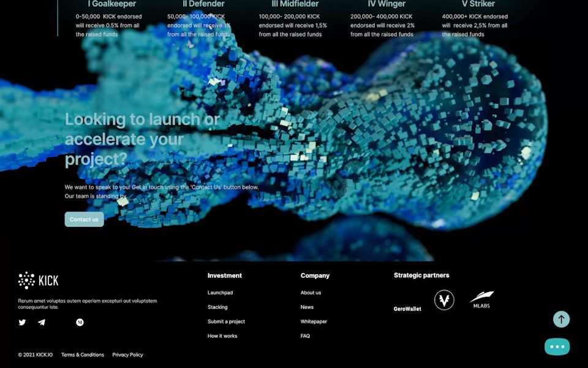This screenshot has width=588, height=368.
Task: Click the 'III Midfielder' tier heading
Action: tap(295, 4)
